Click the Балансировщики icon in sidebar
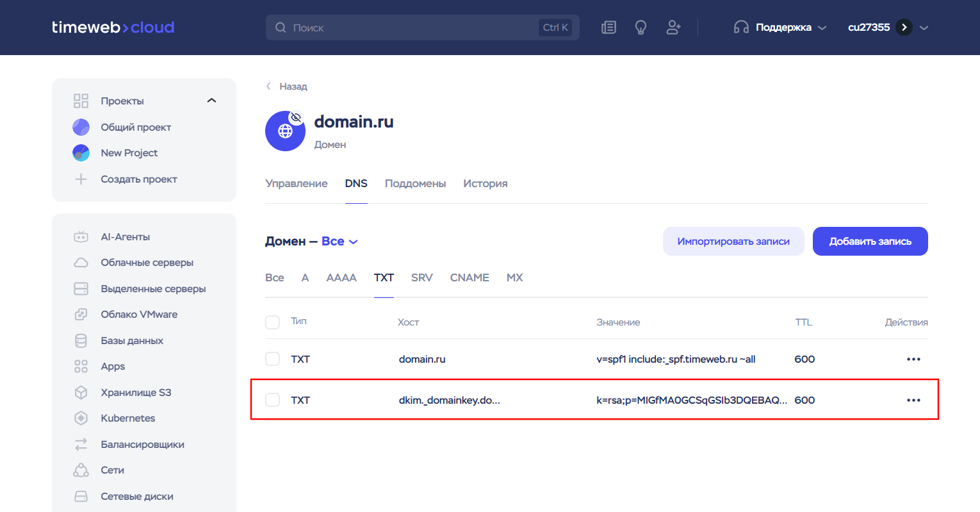The height and width of the screenshot is (512, 980). point(81,444)
